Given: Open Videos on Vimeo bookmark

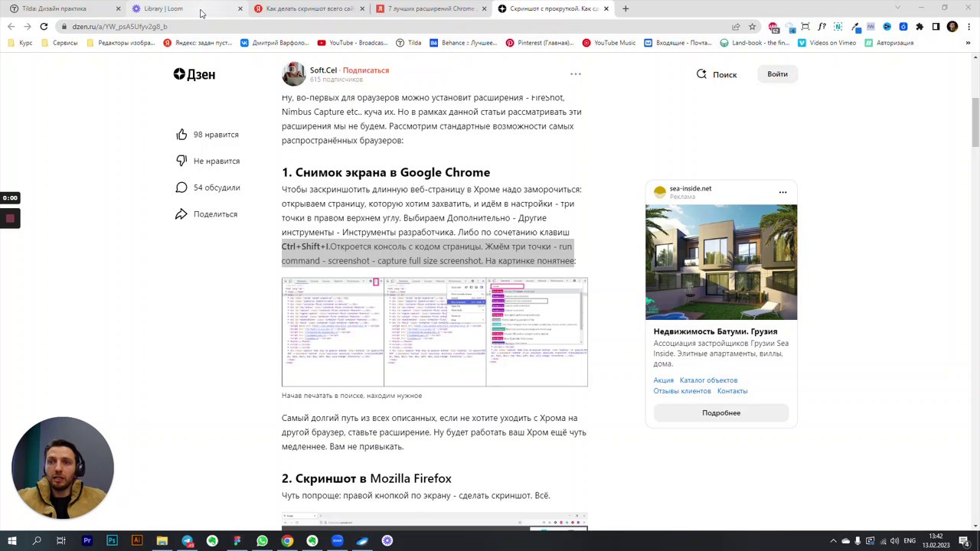Looking at the screenshot, I should (827, 43).
